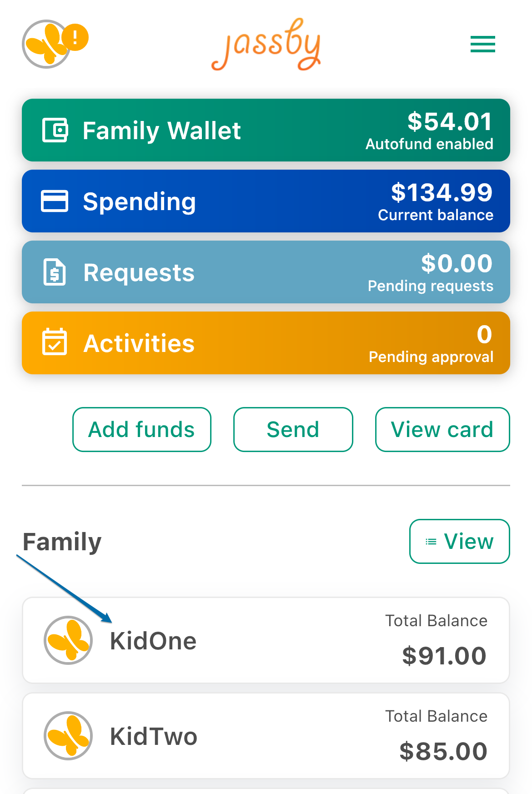Image resolution: width=532 pixels, height=794 pixels.
Task: Click the Add funds button
Action: tap(142, 429)
